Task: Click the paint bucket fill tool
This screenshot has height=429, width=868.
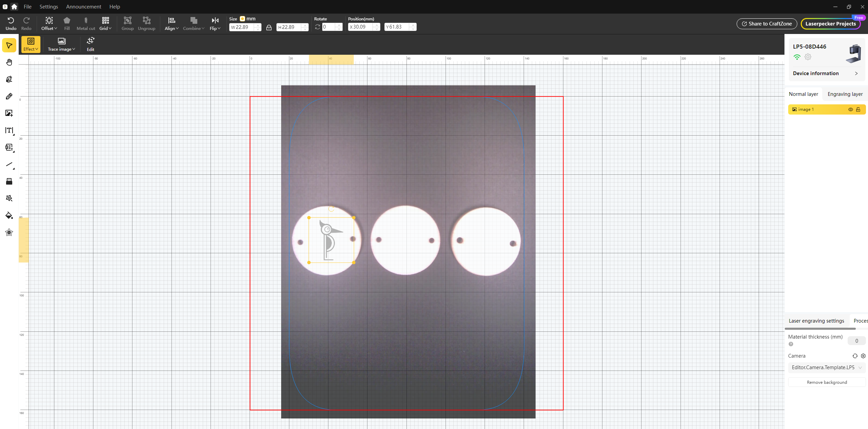Action: point(9,216)
